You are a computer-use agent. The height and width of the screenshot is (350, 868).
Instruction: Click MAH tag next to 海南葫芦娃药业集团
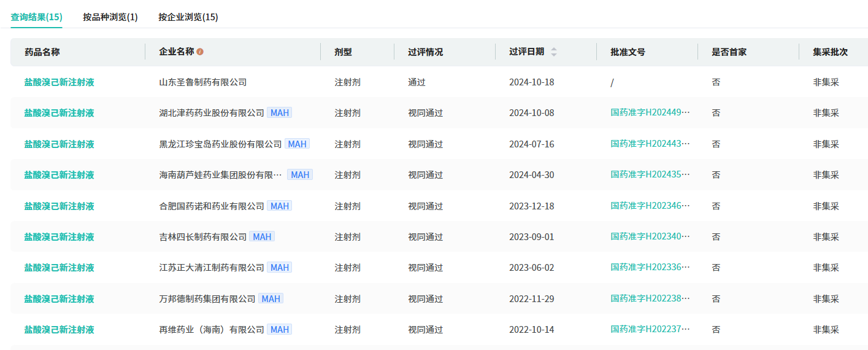300,175
